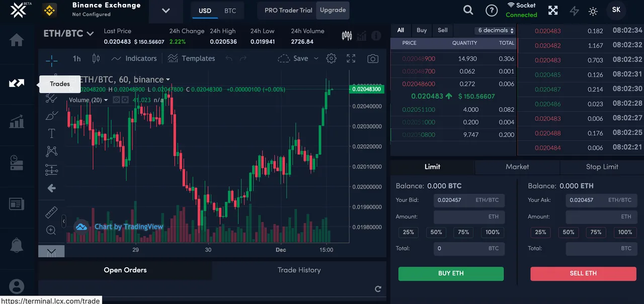Viewport: 644px width, 304px height.
Task: Select the zoom in tool
Action: point(51,231)
